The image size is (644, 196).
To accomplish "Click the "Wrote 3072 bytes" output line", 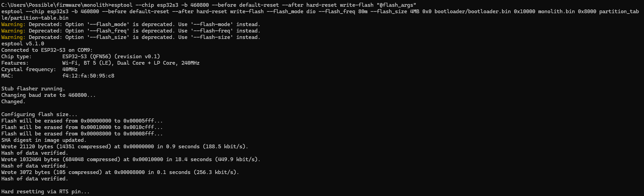I will [x=120, y=172].
